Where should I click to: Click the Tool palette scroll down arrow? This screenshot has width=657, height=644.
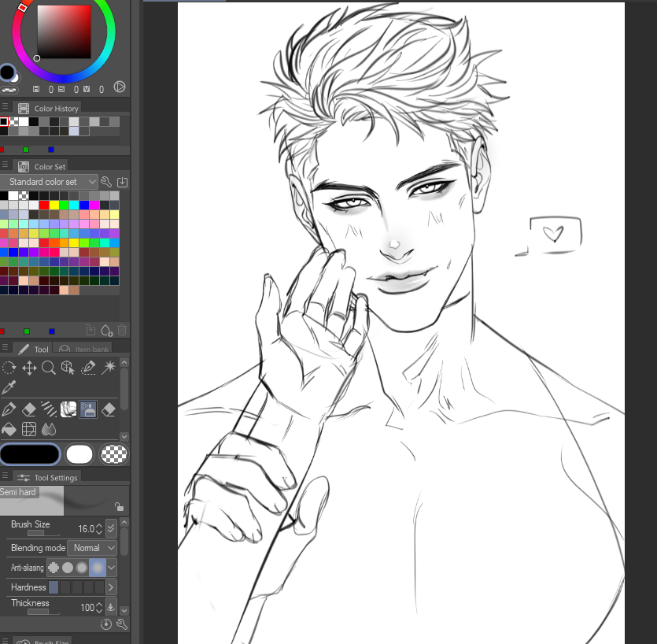(124, 436)
